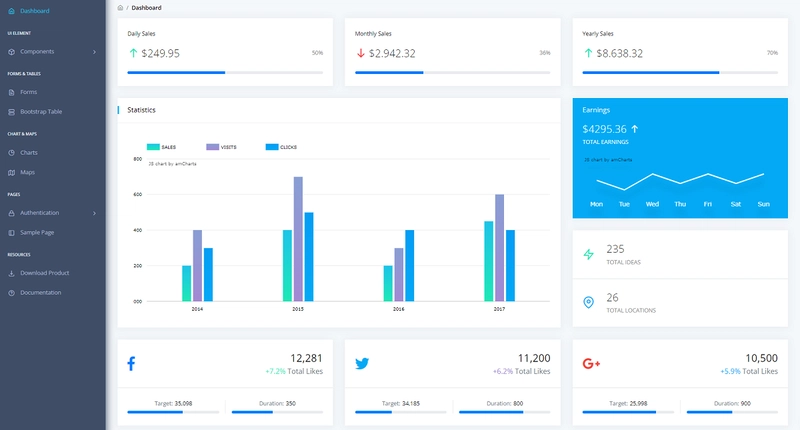Click the green up arrow beside $249.95
Image resolution: width=800 pixels, height=430 pixels.
133,53
